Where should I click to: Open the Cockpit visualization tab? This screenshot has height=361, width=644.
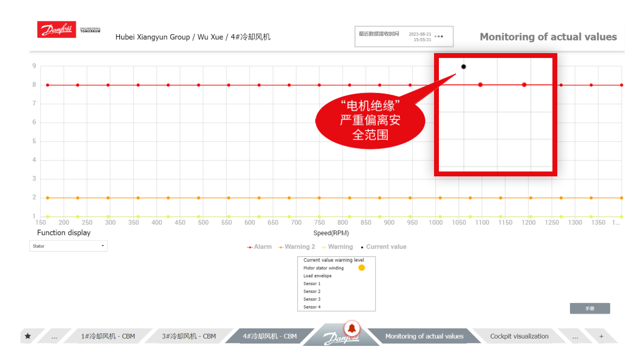(x=519, y=336)
